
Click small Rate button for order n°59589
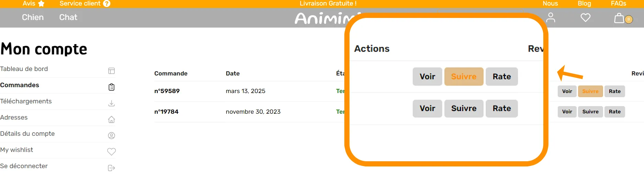pyautogui.click(x=615, y=91)
